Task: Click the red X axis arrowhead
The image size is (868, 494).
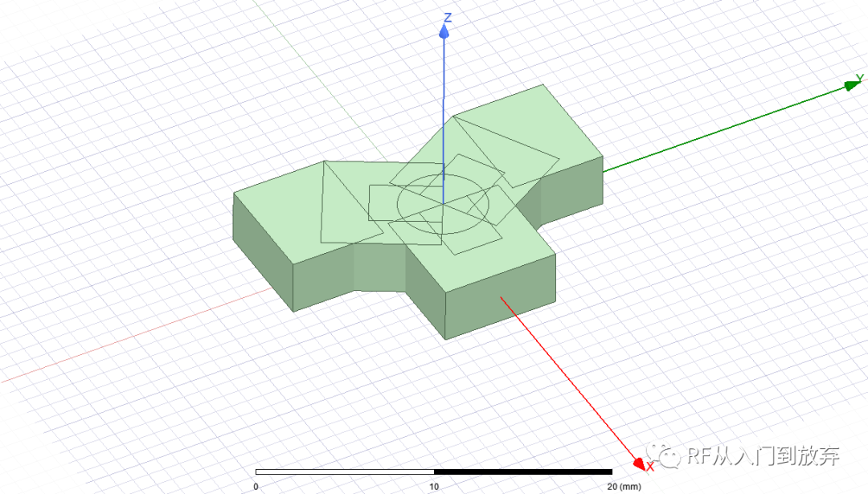Action: pos(640,464)
